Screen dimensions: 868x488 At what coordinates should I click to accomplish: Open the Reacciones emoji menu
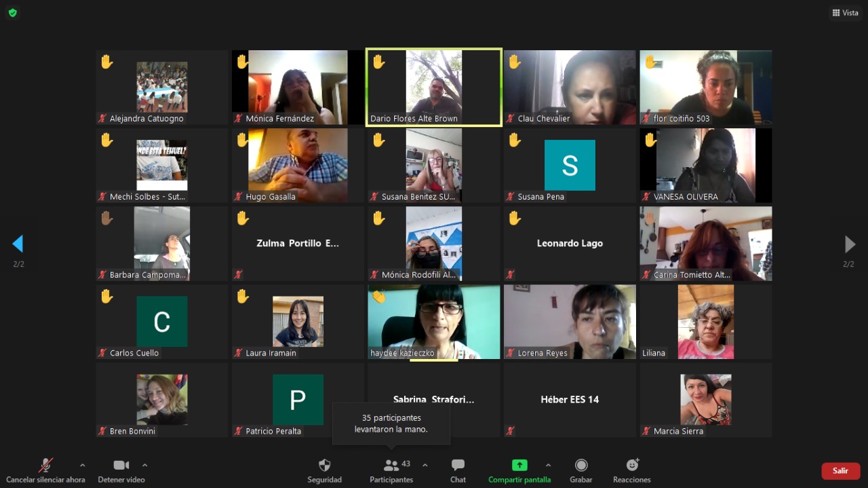632,466
